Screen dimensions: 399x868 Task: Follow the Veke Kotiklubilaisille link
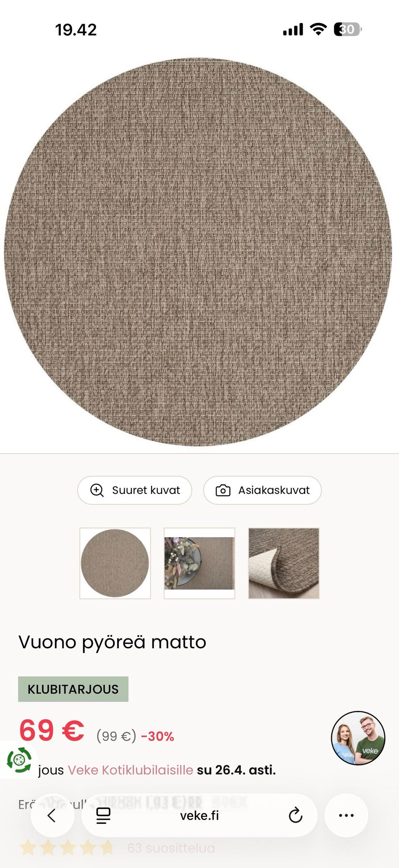(131, 770)
